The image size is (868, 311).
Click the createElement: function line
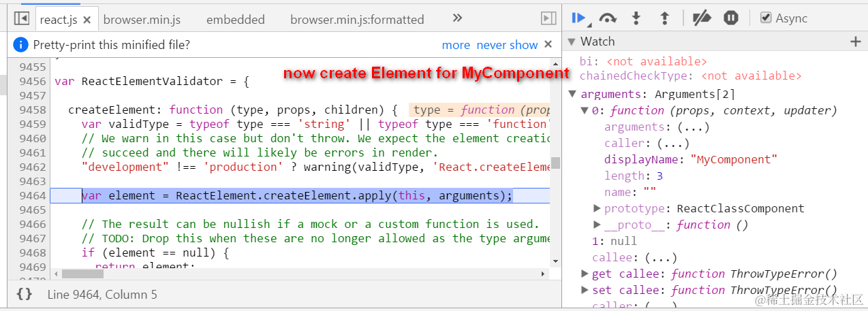[x=233, y=110]
